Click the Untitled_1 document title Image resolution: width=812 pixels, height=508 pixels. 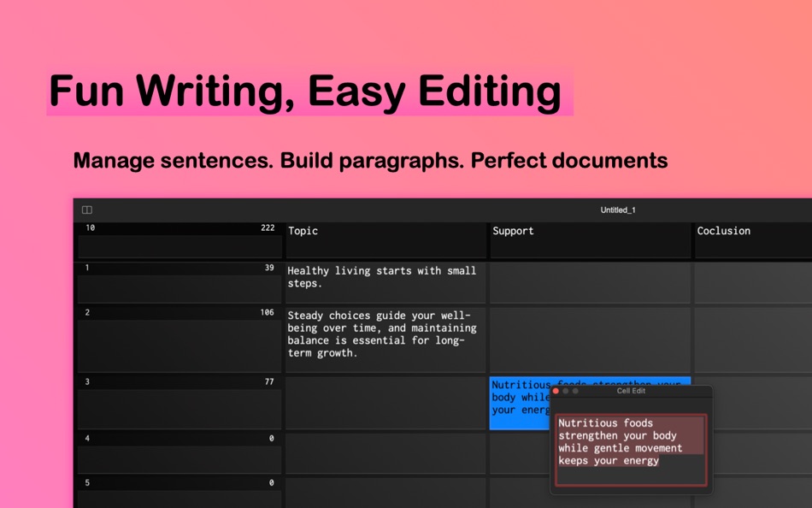click(x=618, y=210)
